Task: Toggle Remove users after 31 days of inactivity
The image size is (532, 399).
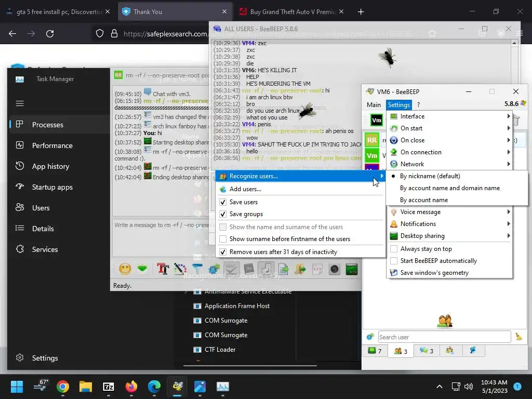Action: tap(222, 252)
